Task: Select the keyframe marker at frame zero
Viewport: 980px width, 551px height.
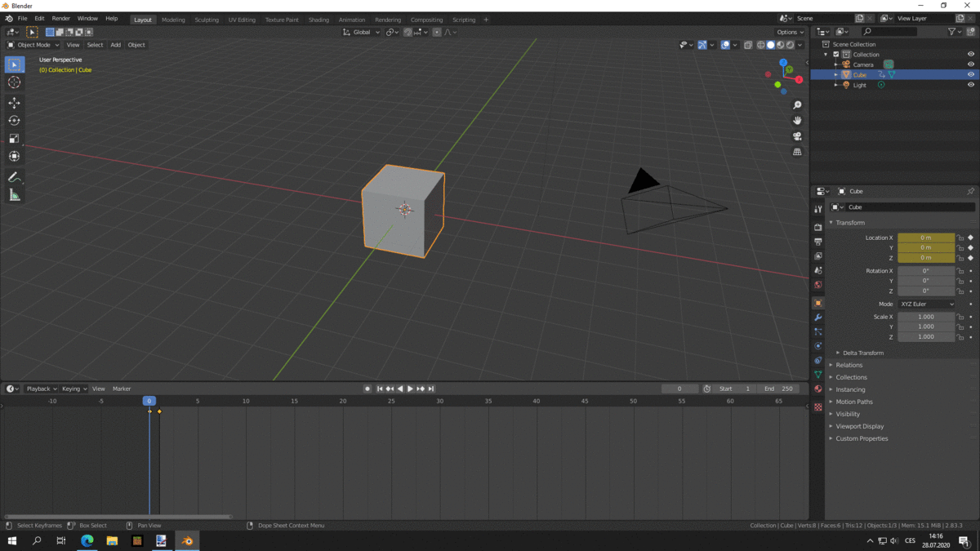Action: pyautogui.click(x=150, y=411)
